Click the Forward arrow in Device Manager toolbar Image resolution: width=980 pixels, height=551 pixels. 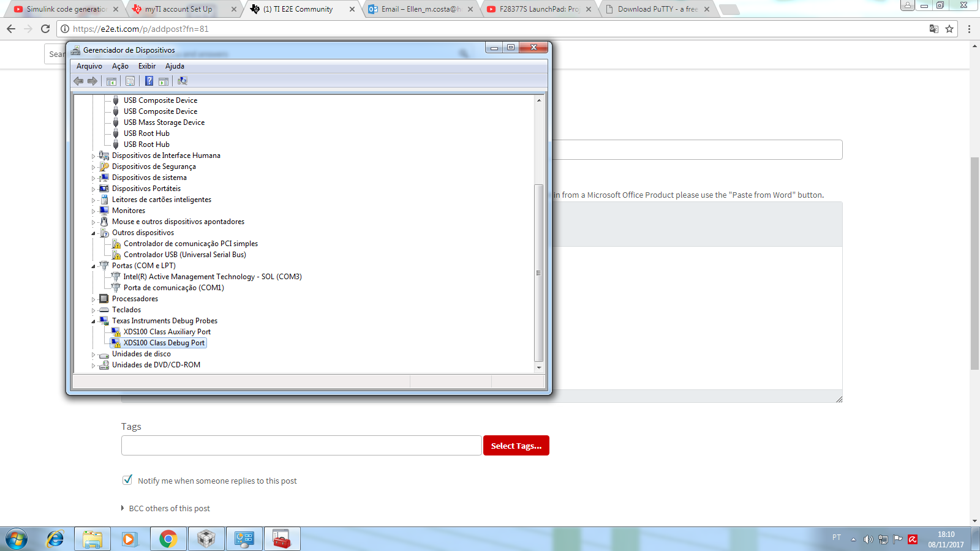[x=92, y=81]
